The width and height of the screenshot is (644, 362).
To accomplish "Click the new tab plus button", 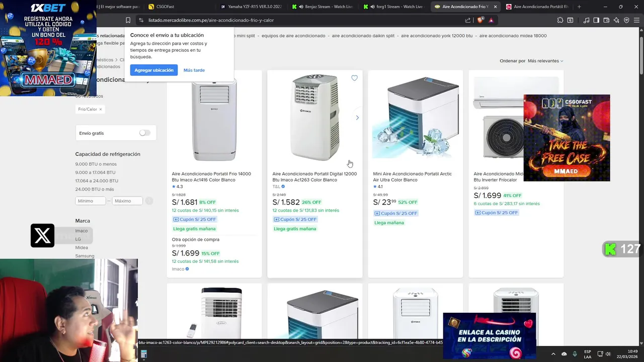I will point(579,7).
